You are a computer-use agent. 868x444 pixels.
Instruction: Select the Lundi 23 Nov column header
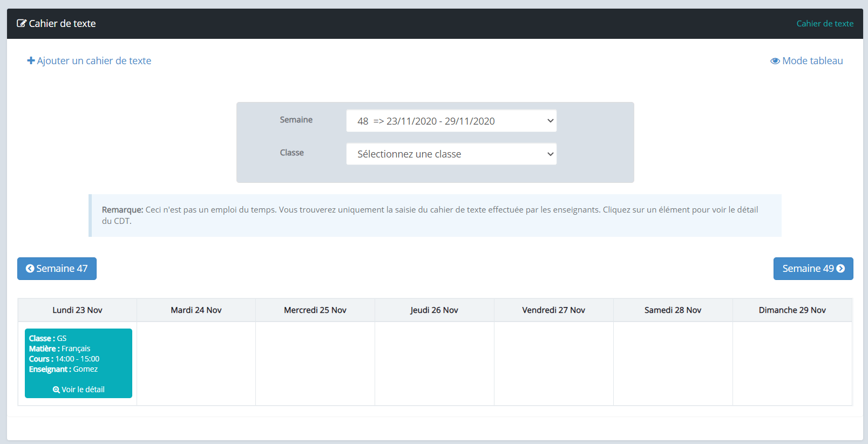coord(77,310)
